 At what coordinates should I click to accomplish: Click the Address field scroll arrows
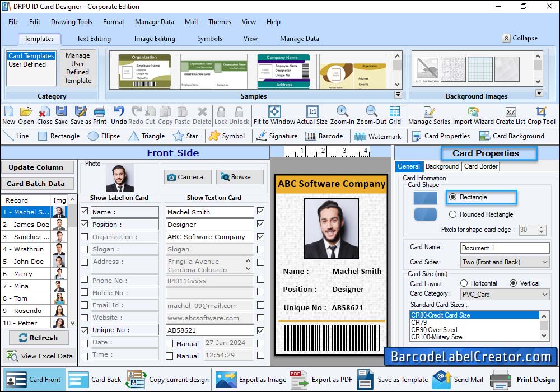(x=248, y=264)
